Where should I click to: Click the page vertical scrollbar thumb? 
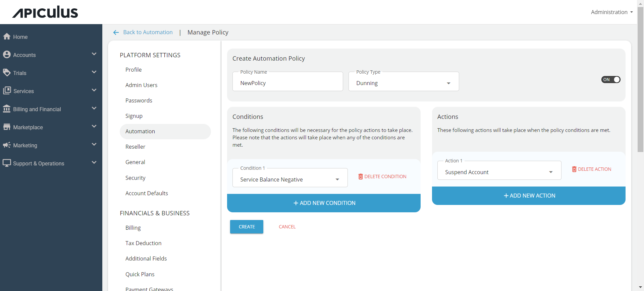640,79
